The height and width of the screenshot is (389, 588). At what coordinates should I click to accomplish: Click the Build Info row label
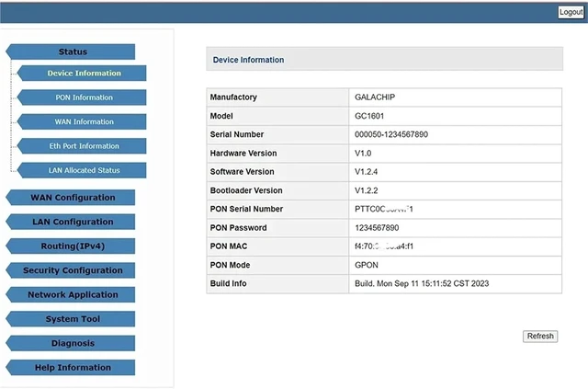point(228,283)
